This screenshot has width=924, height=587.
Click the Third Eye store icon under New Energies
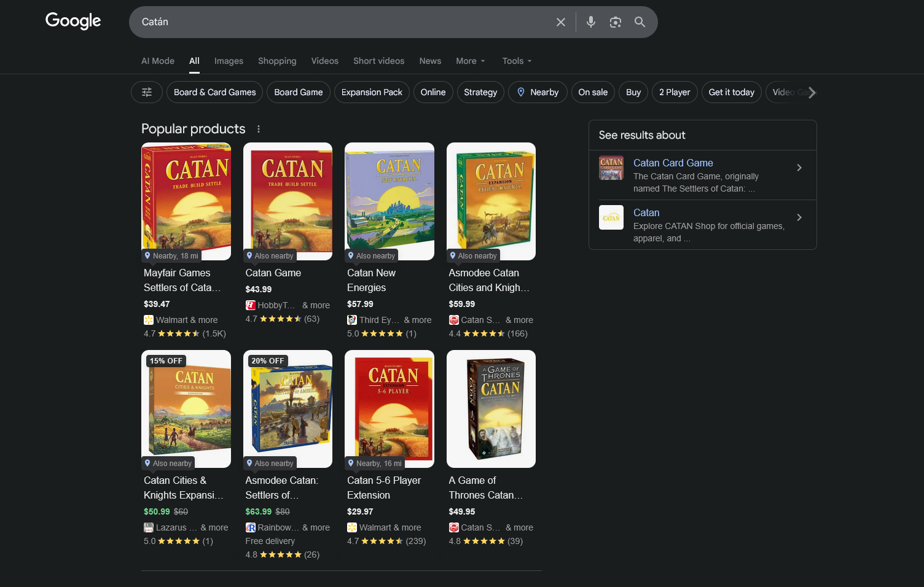tap(352, 320)
